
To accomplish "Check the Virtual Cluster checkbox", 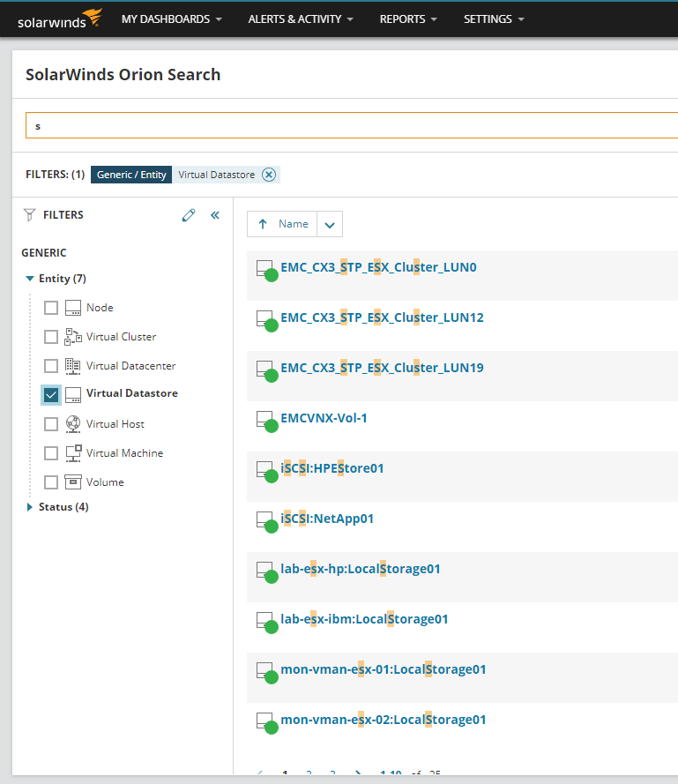I will click(51, 337).
